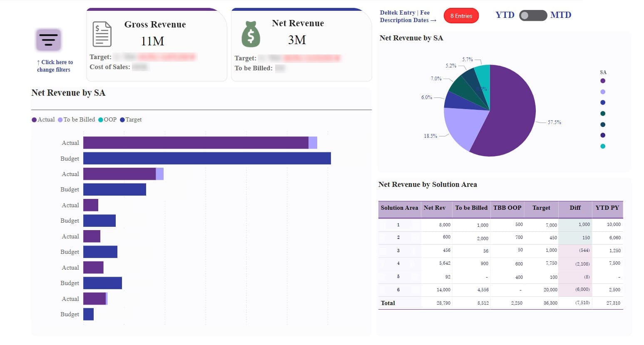Click the top purple SA legend dot
Screen dimensions: 644x345
point(603,81)
